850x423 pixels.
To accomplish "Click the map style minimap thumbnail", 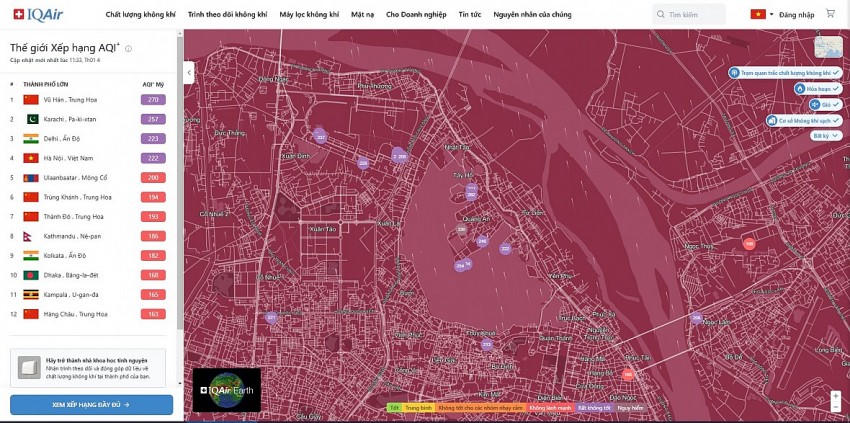I will point(828,47).
